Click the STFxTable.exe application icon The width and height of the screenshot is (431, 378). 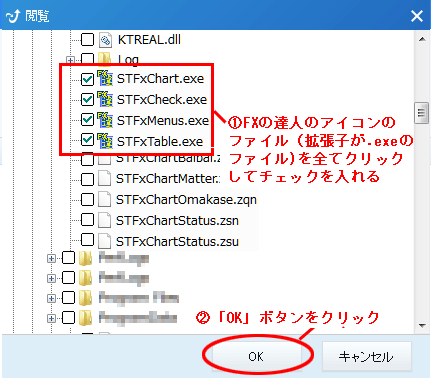point(105,141)
